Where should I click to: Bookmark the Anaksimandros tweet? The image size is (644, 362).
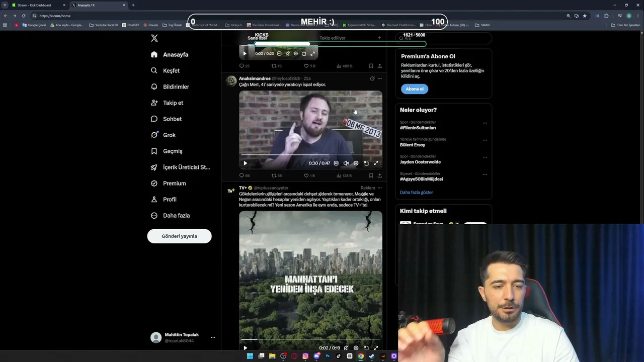tap(371, 175)
